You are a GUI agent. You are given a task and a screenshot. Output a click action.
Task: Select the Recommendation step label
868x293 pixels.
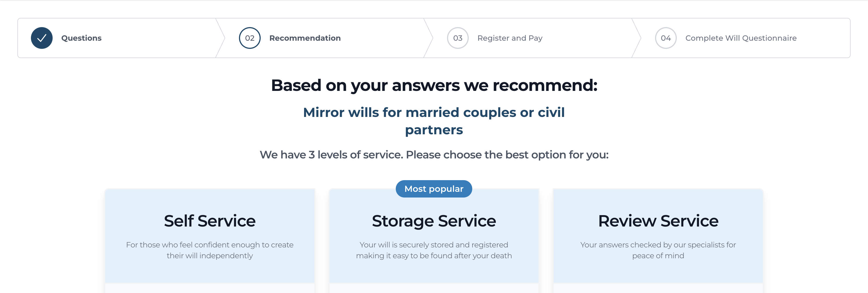[305, 38]
